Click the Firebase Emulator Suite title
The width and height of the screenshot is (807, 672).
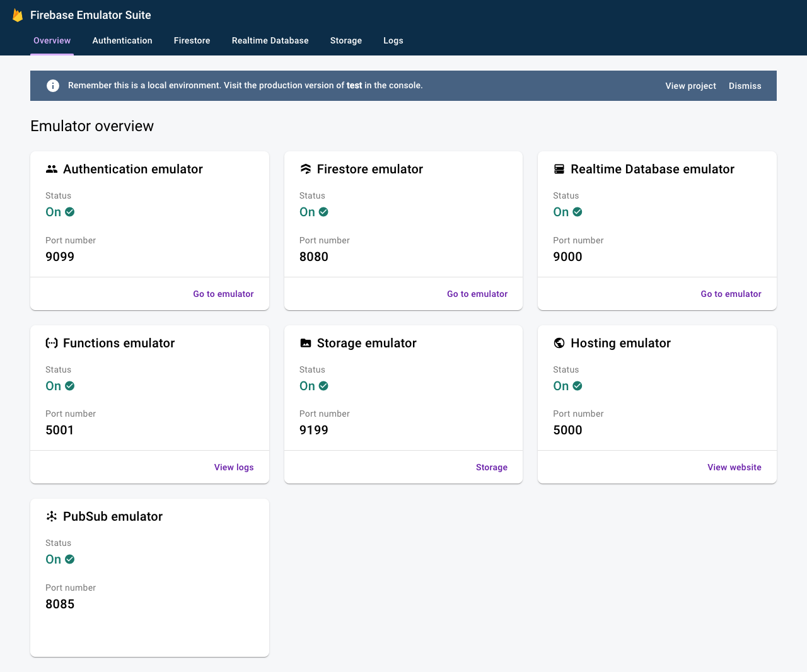tap(91, 15)
